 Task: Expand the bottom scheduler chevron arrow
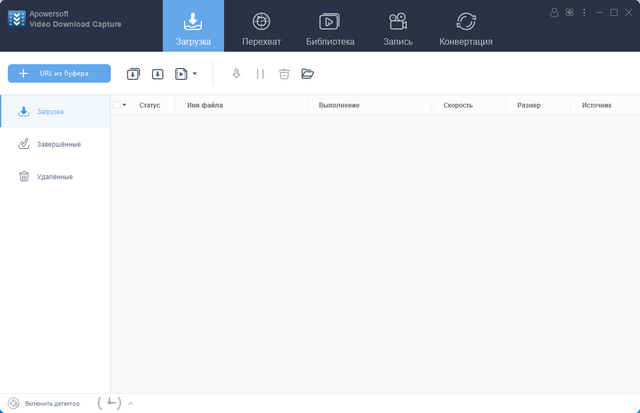pyautogui.click(x=130, y=403)
